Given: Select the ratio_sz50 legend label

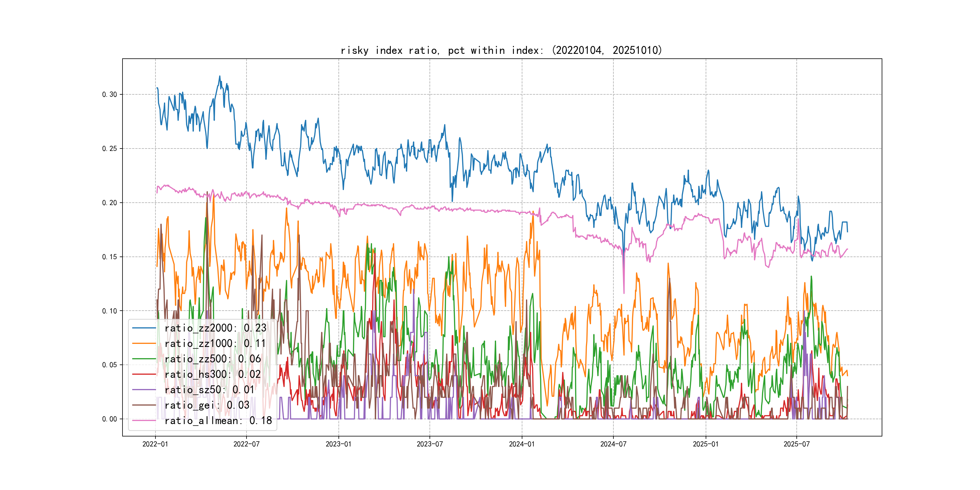Looking at the screenshot, I should pos(209,390).
